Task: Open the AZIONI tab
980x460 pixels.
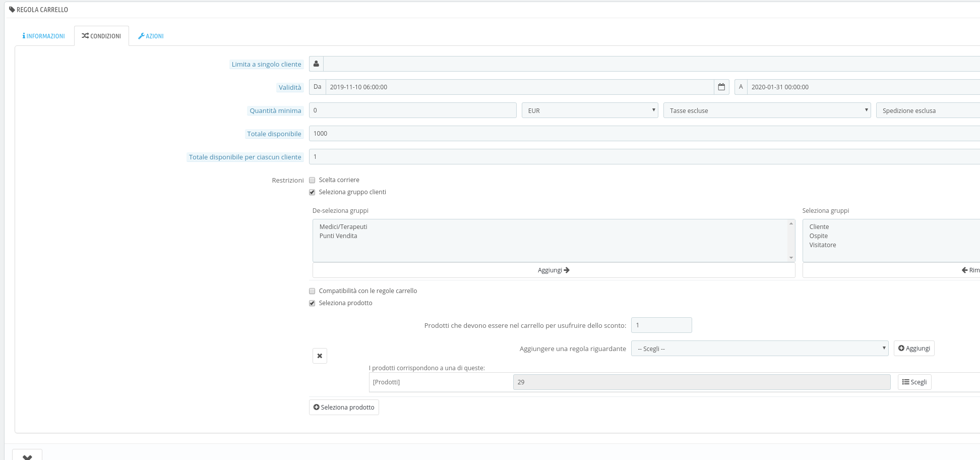Action: point(151,36)
